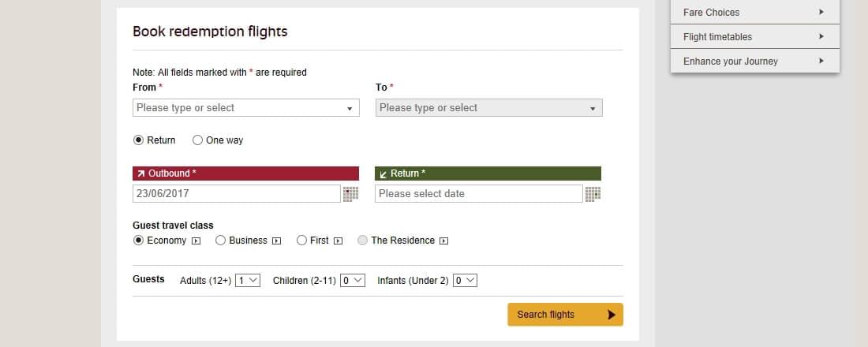Viewport: 868px width, 347px height.
Task: Click the info icon next to Business
Action: [x=277, y=241]
